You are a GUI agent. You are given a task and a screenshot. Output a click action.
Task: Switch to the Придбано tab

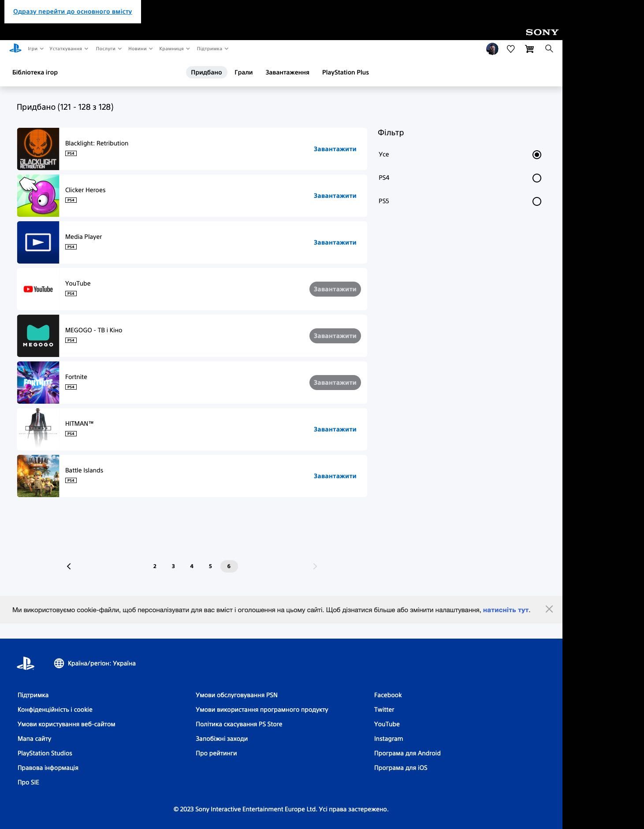(x=206, y=72)
